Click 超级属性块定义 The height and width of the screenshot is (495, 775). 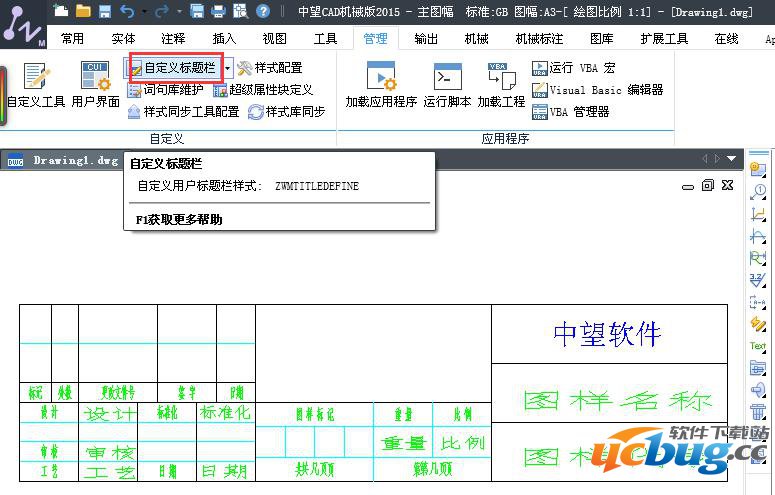click(263, 90)
